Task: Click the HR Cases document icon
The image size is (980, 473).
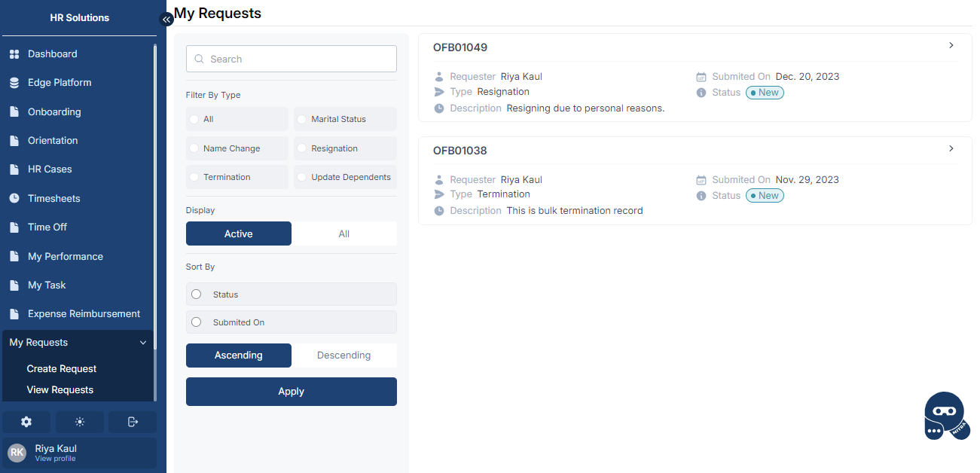Action: [14, 169]
